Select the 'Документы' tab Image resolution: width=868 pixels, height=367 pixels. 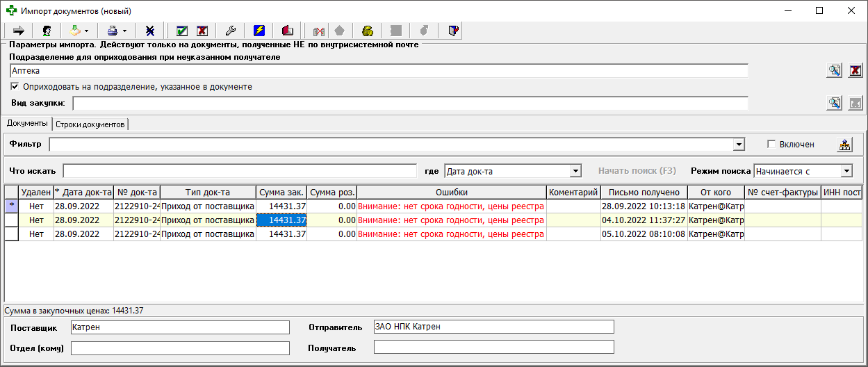pos(27,124)
